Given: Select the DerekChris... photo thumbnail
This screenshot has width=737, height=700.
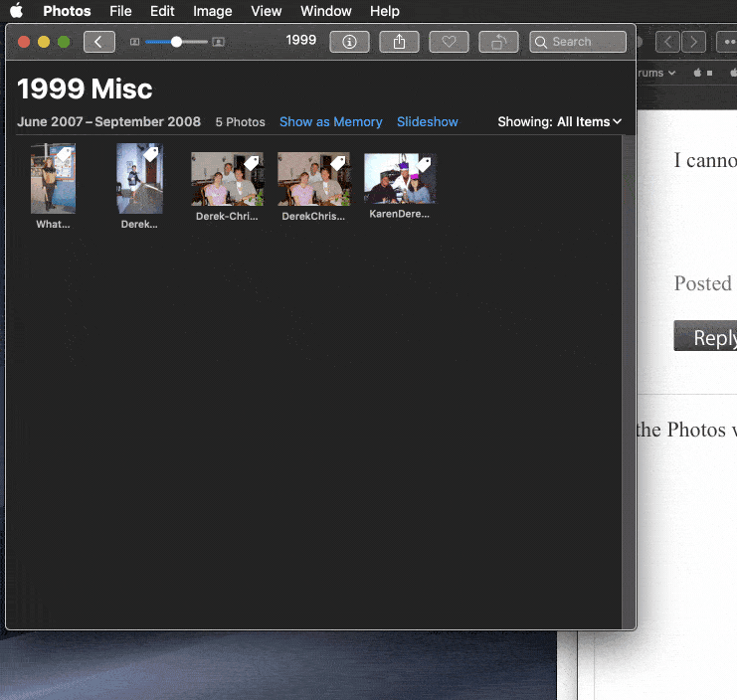Looking at the screenshot, I should (x=313, y=179).
